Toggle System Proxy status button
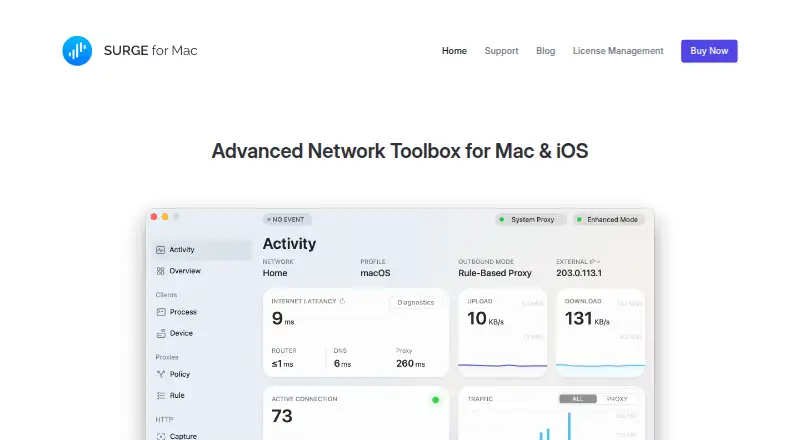 [x=531, y=219]
